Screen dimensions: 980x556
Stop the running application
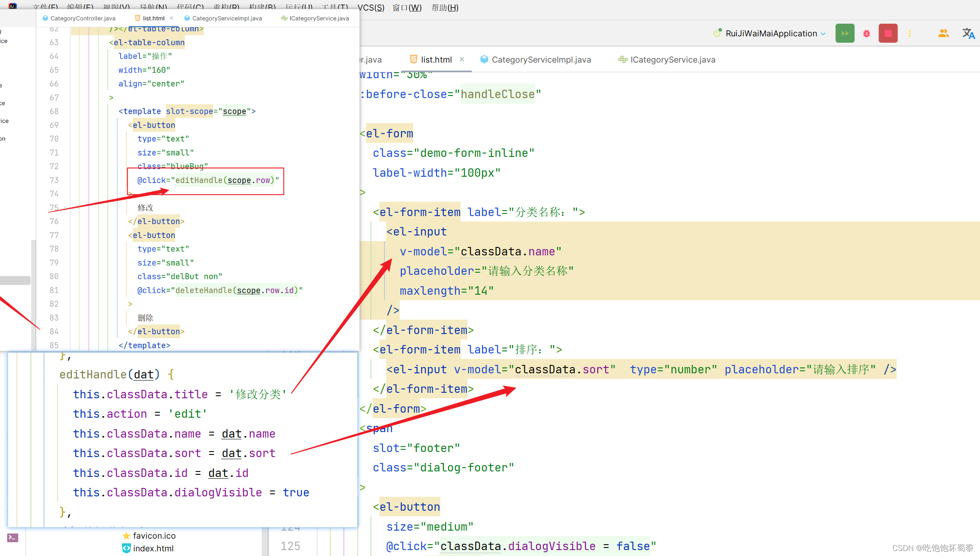coord(888,33)
